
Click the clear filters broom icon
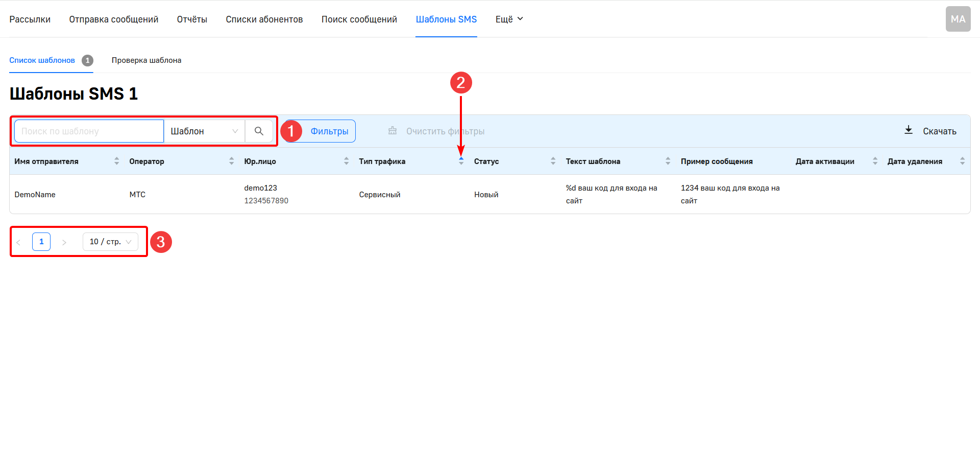[393, 131]
